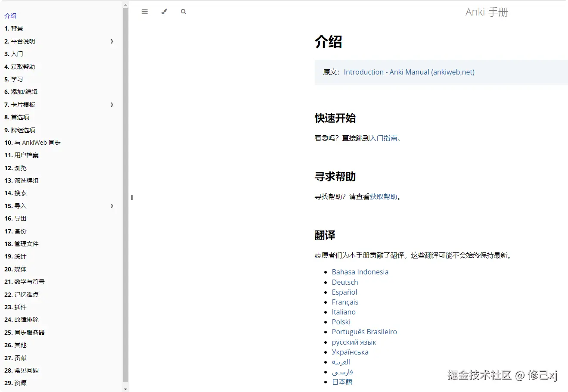Open the 介绍 chapter in sidebar
The width and height of the screenshot is (568, 392).
point(10,16)
